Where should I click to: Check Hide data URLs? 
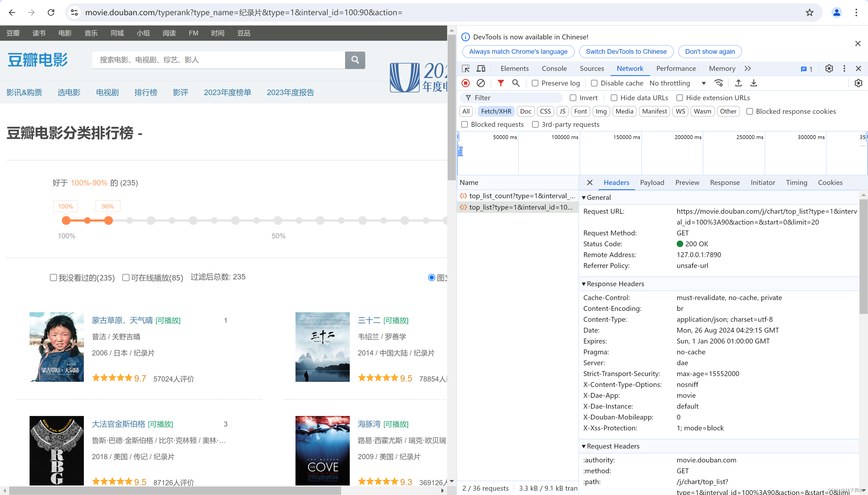click(x=614, y=98)
